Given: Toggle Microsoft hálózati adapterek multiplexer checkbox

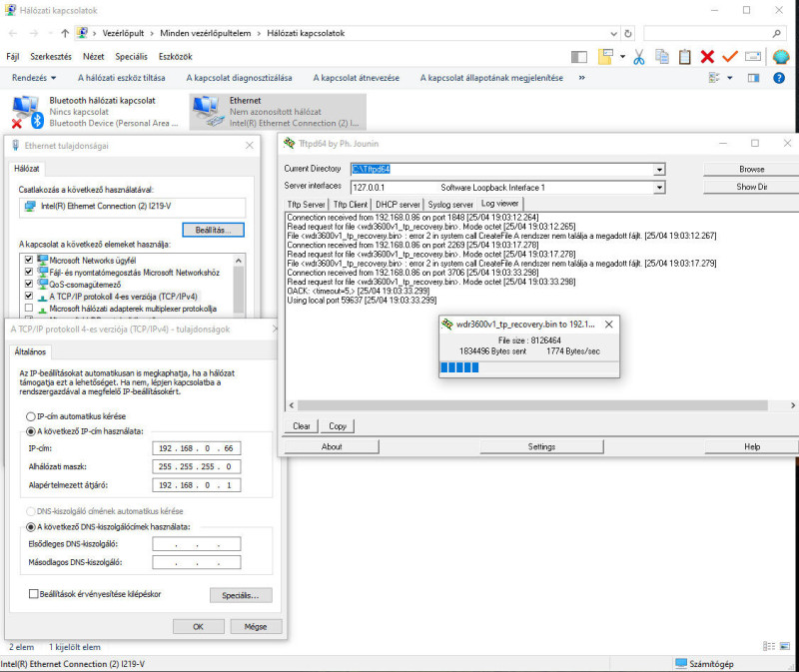Looking at the screenshot, I should point(29,309).
